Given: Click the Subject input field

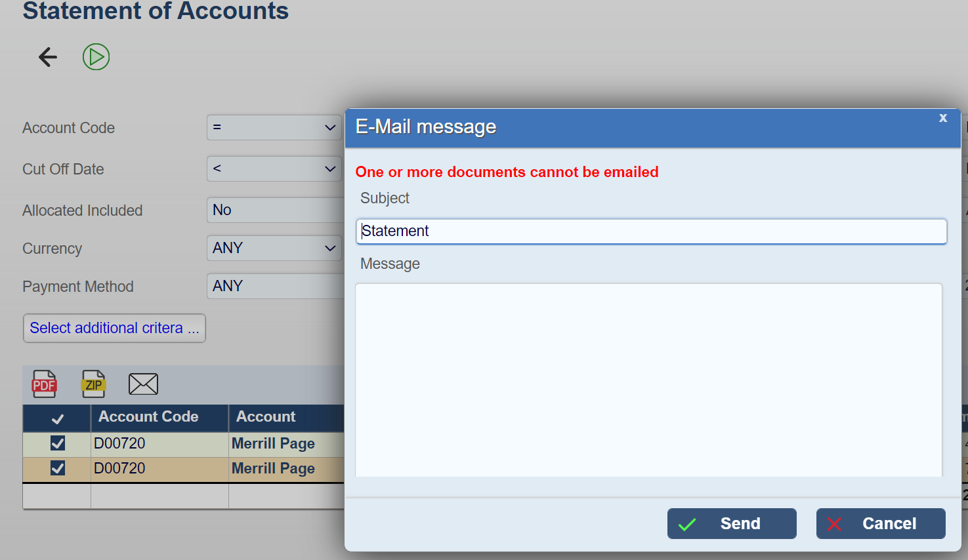Looking at the screenshot, I should [x=651, y=231].
